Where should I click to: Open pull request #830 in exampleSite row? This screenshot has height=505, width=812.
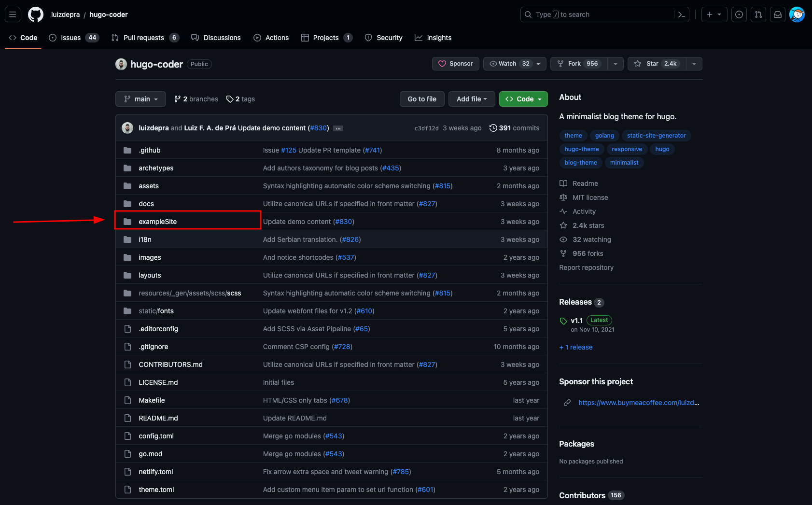tap(344, 222)
